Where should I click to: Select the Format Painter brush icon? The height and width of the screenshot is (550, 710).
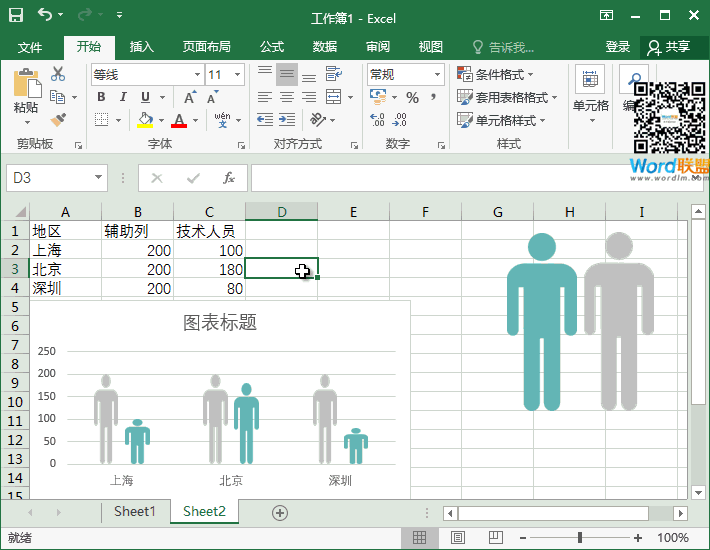57,120
